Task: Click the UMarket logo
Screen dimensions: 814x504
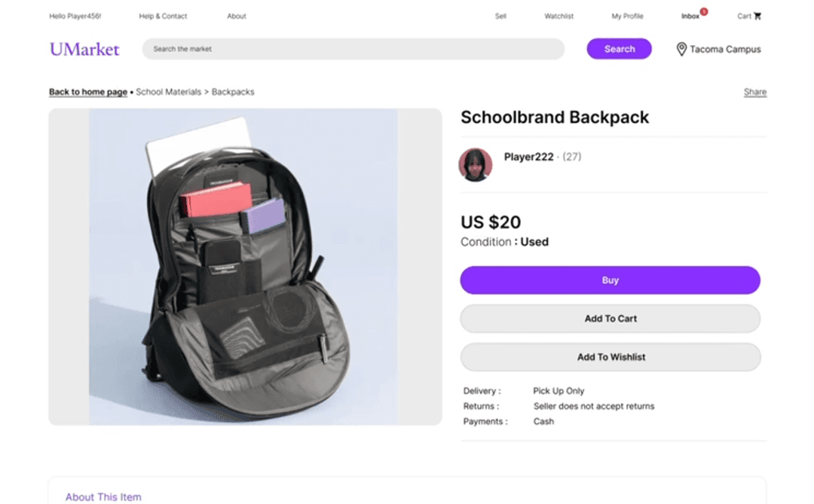Action: (x=84, y=49)
